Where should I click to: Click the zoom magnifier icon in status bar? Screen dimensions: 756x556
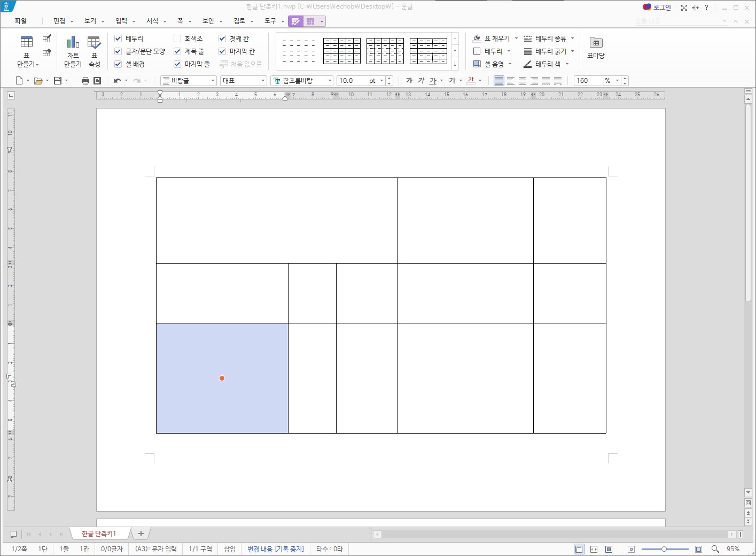click(715, 549)
